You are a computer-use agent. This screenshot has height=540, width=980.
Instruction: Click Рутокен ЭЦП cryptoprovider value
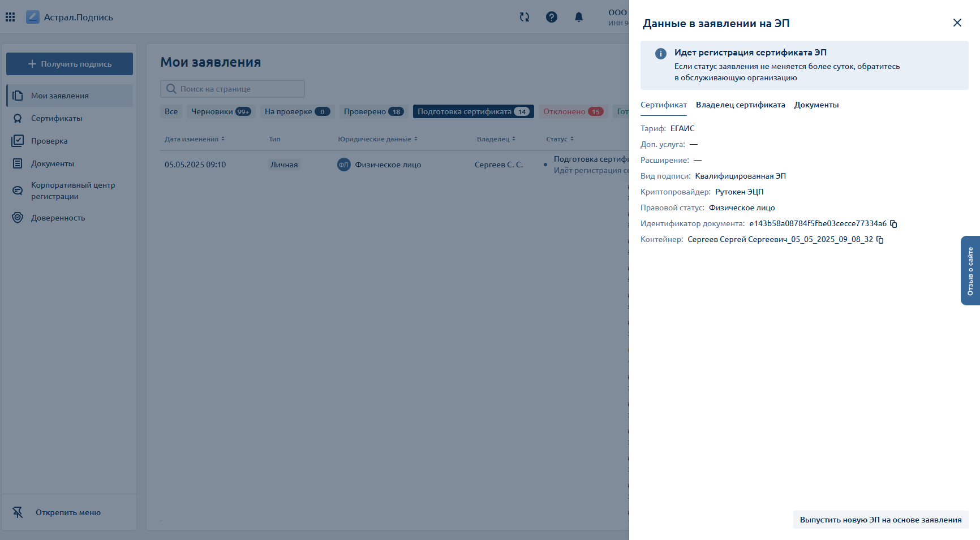pos(739,192)
